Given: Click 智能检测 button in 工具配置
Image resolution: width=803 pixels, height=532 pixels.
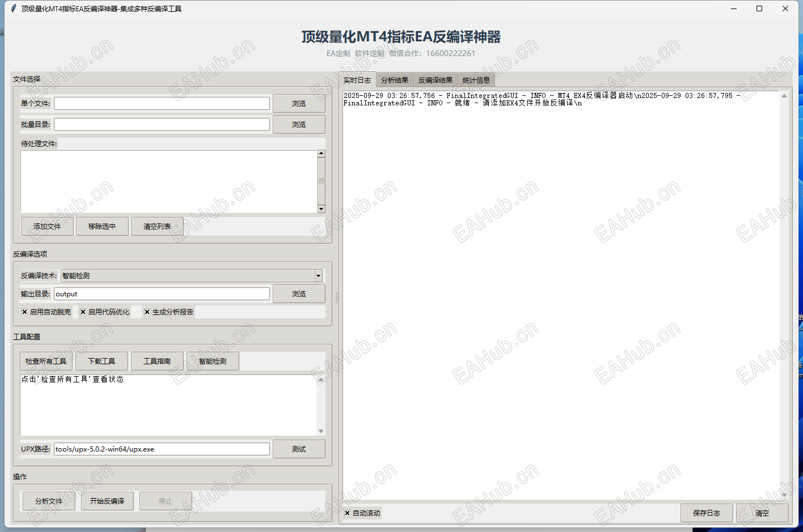Looking at the screenshot, I should (x=213, y=361).
